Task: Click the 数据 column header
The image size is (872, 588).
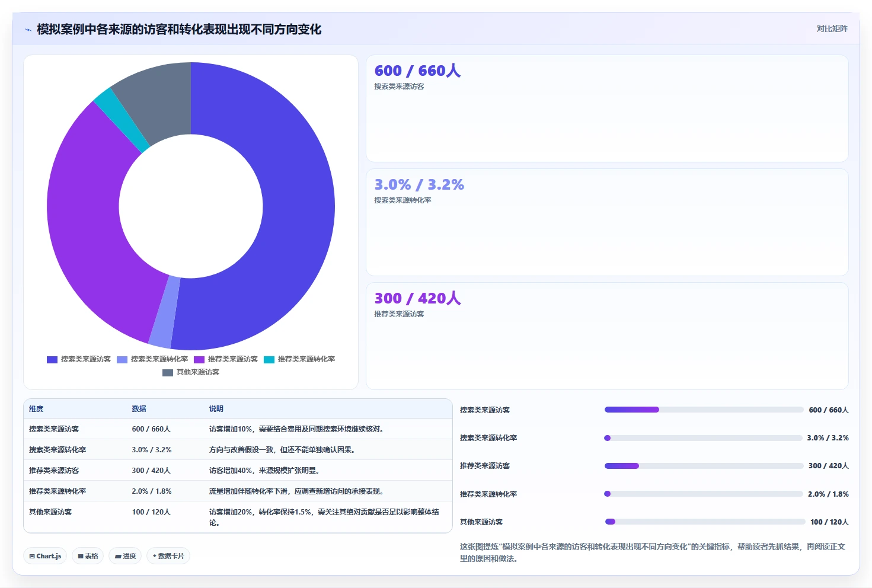Action: pyautogui.click(x=139, y=409)
